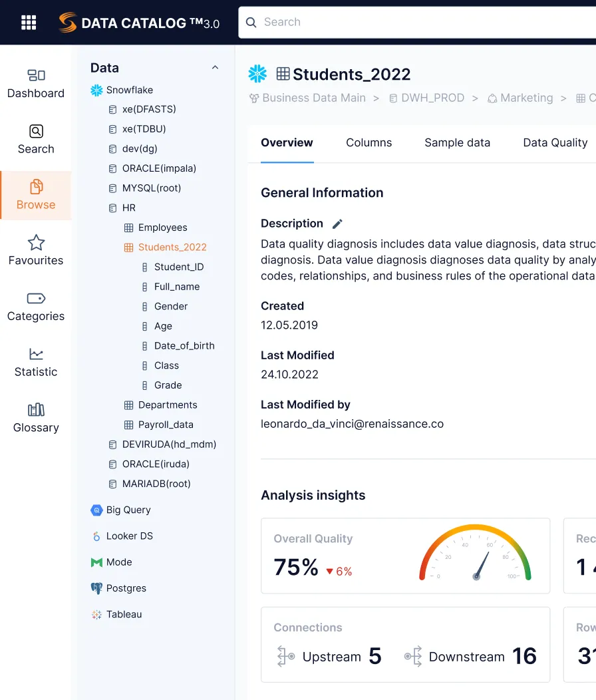Edit the Description with pencil icon
Viewport: 596px width, 700px height.
[337, 224]
